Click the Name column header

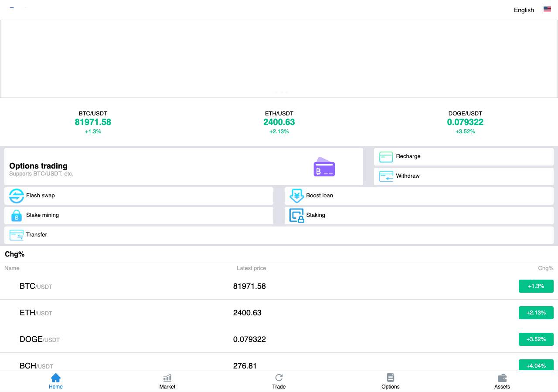point(12,268)
